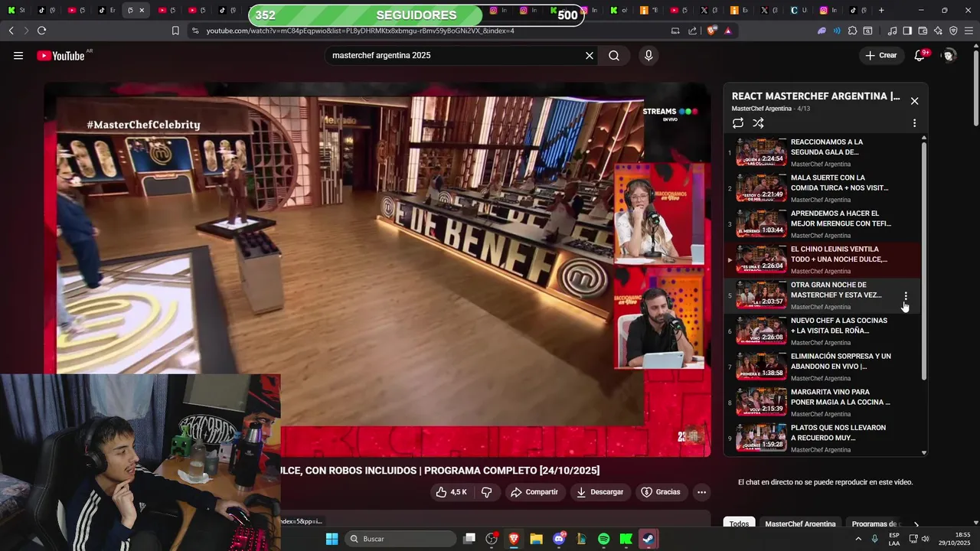This screenshot has height=551, width=980.
Task: Open the YouTube hamburger guide menu
Action: [18, 56]
